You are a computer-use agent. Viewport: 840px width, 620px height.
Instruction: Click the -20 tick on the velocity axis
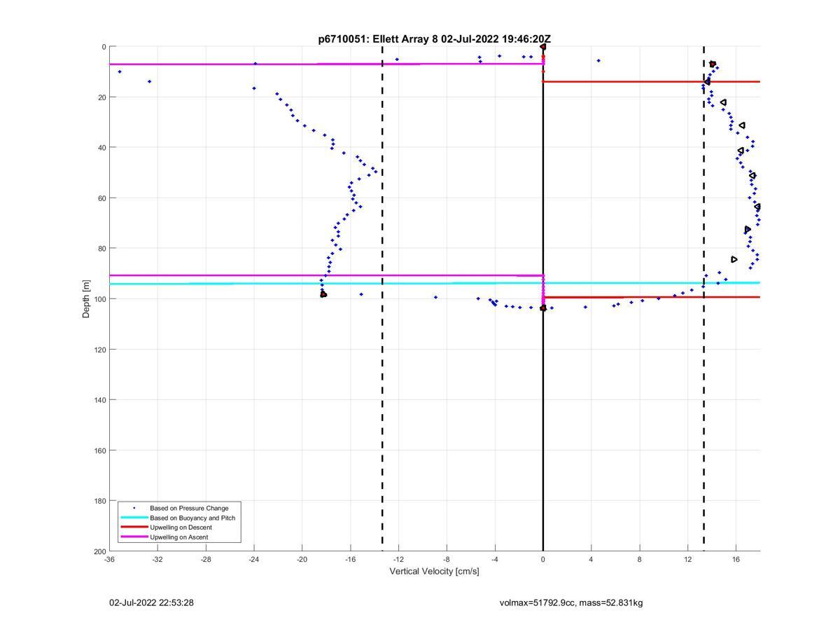(302, 559)
